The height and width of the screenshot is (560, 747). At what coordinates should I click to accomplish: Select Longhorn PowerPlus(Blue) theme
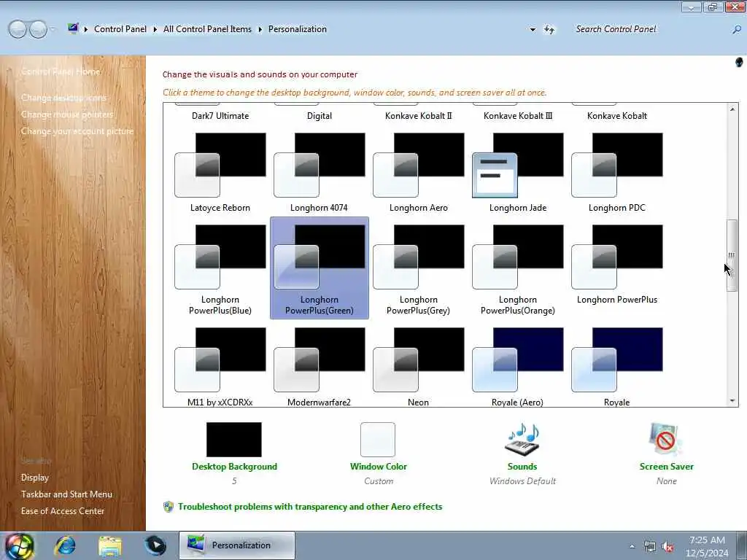220,270
